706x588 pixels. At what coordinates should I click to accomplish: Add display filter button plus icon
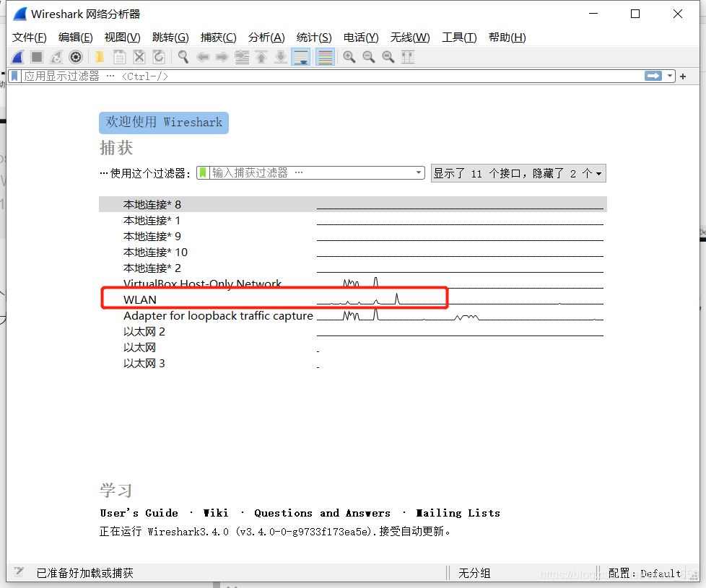click(x=683, y=76)
